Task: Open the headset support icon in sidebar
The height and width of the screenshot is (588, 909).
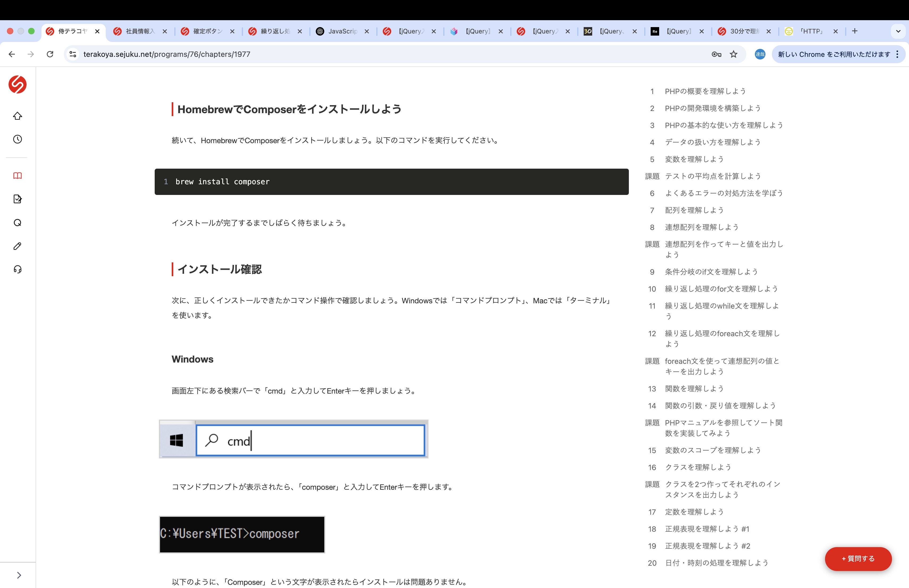Action: click(x=18, y=269)
